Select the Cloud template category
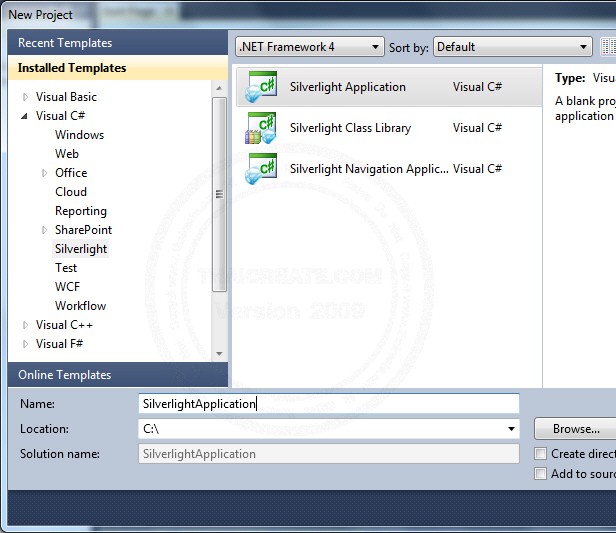Image resolution: width=616 pixels, height=533 pixels. click(71, 192)
